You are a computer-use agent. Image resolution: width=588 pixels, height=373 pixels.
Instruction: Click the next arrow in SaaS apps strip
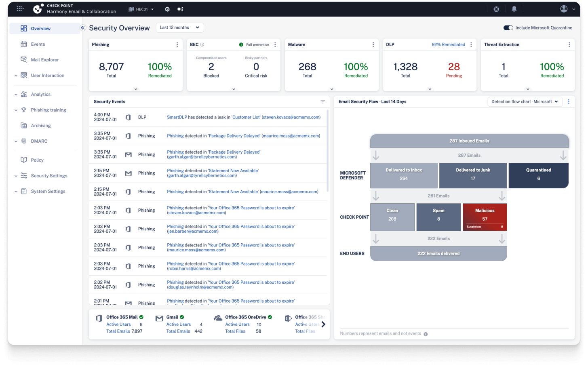click(323, 324)
